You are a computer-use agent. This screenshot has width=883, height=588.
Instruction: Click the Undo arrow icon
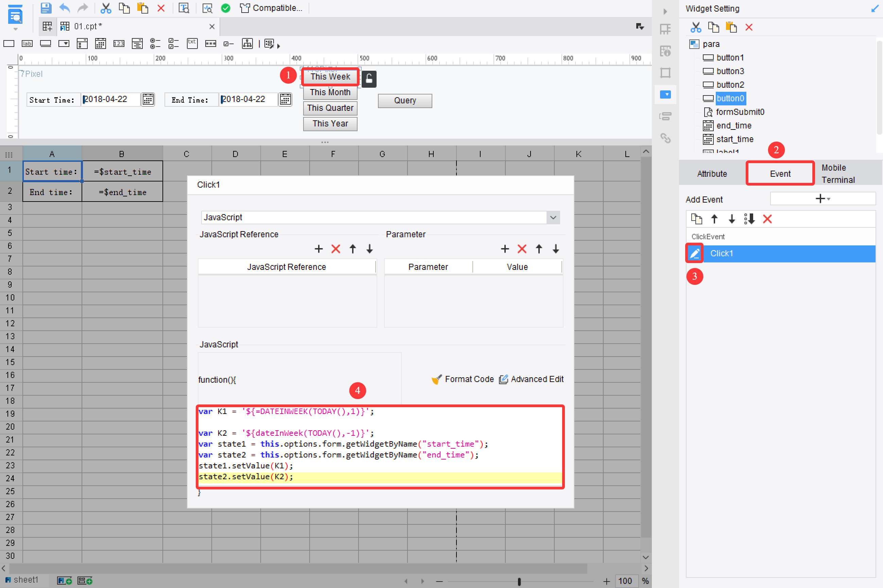65,8
